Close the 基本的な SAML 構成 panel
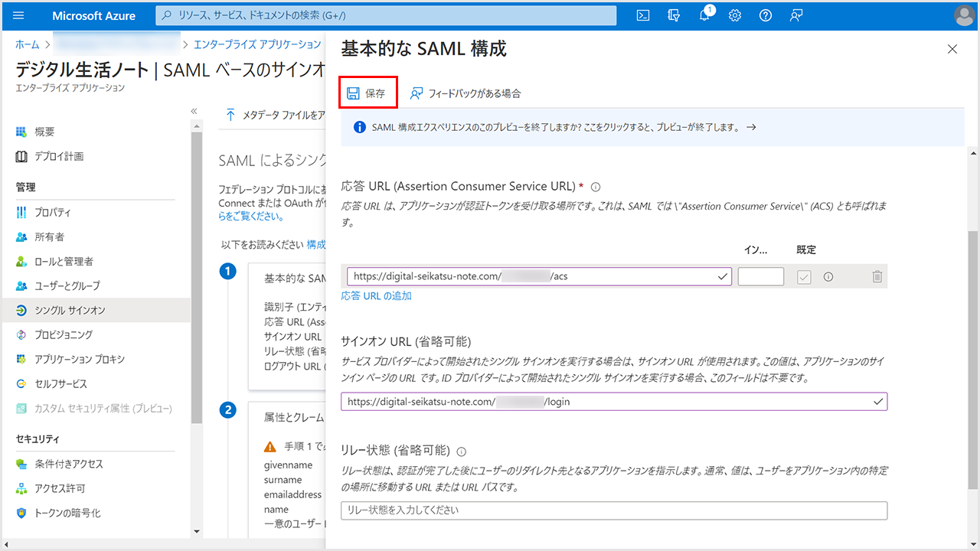The width and height of the screenshot is (980, 551). click(952, 49)
